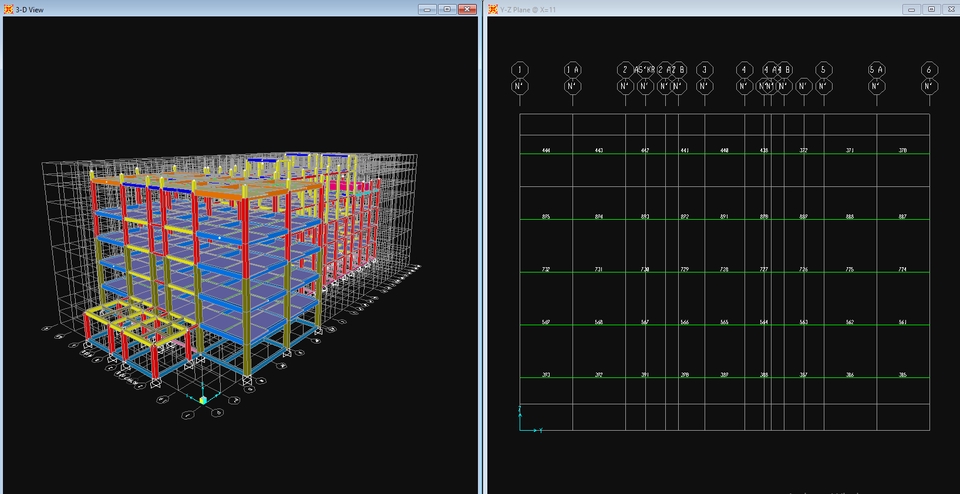
Task: Click grid bubble 1 in elevation view
Action: [520, 70]
